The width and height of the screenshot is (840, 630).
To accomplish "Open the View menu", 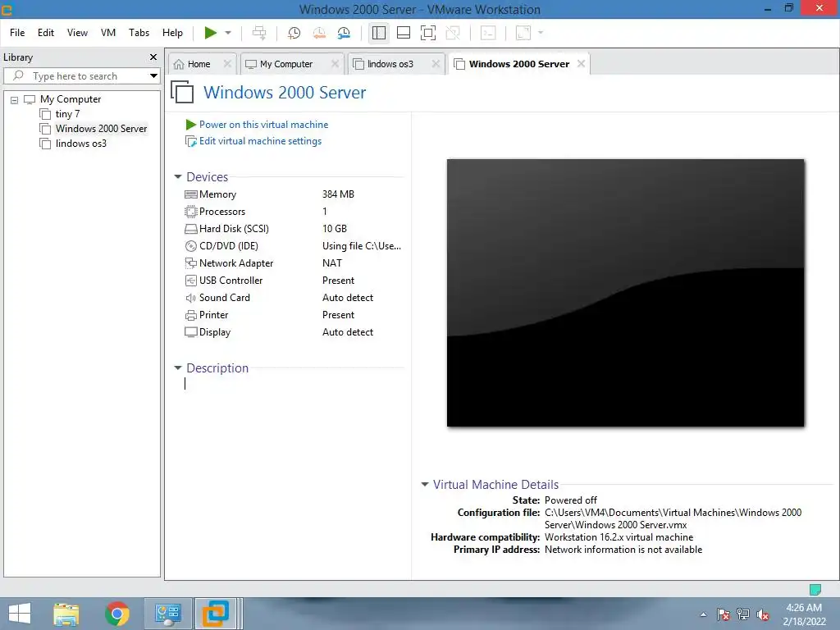I will (77, 33).
